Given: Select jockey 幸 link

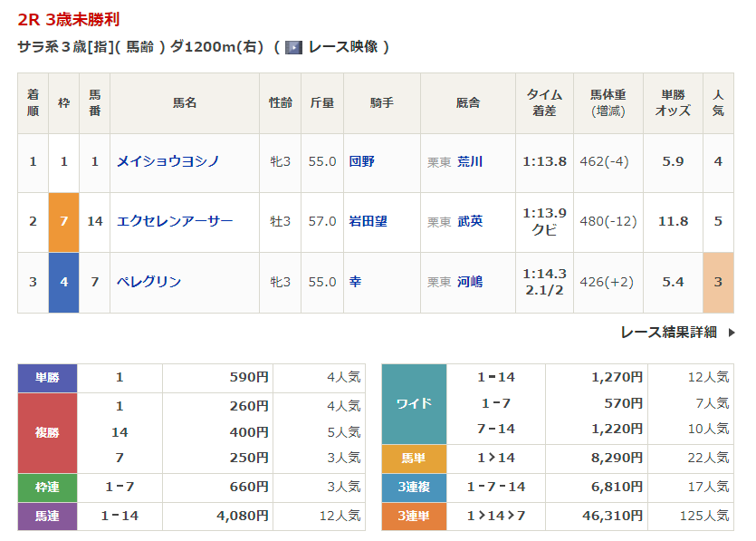Looking at the screenshot, I should point(355,282).
